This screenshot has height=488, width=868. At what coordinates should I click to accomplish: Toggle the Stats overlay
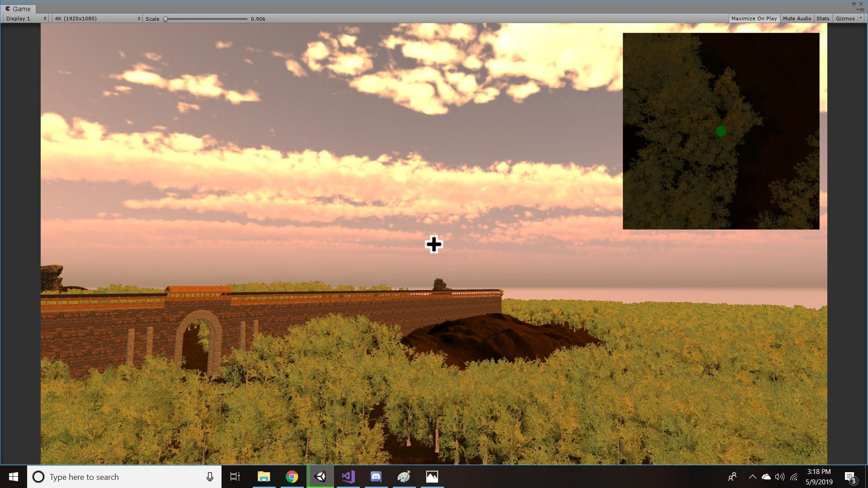coord(823,19)
